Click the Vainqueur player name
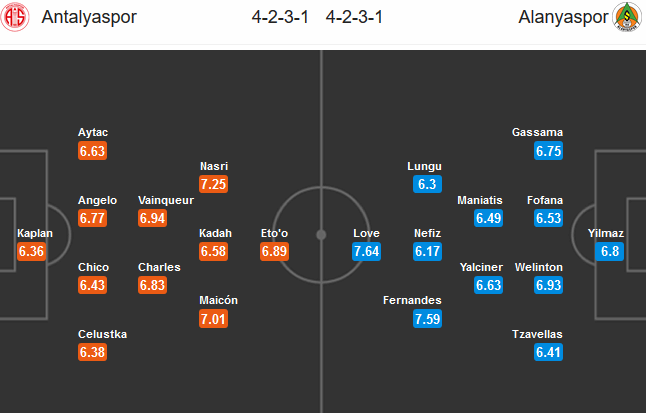646x413 pixels. [166, 200]
